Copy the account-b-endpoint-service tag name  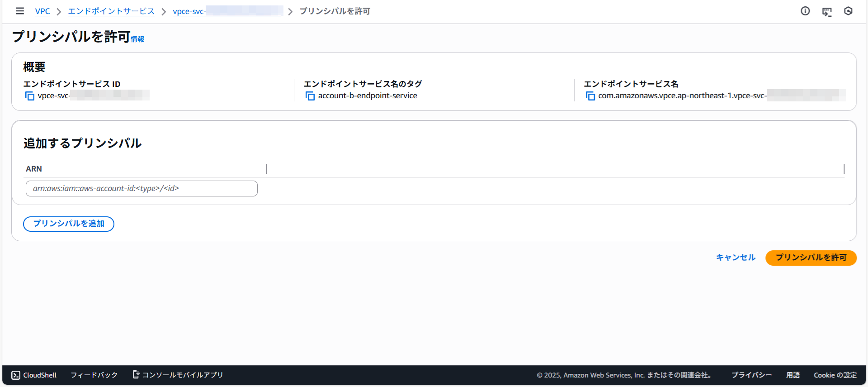click(310, 96)
